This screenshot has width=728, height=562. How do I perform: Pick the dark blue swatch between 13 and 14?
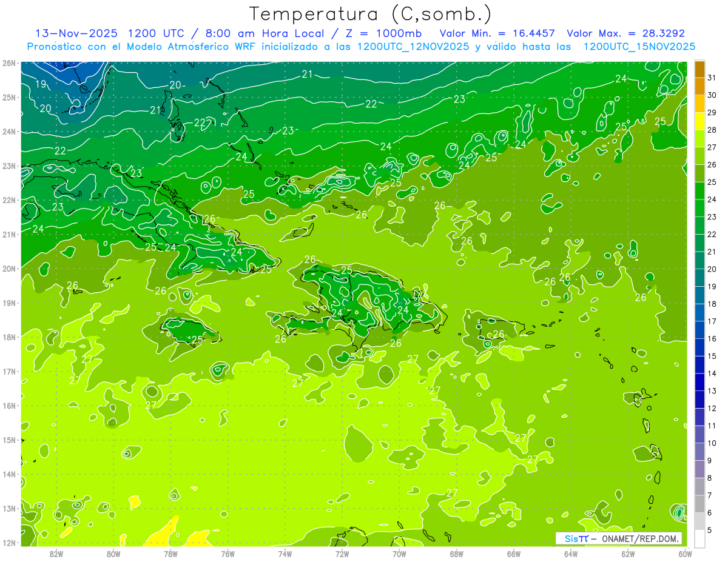click(699, 382)
